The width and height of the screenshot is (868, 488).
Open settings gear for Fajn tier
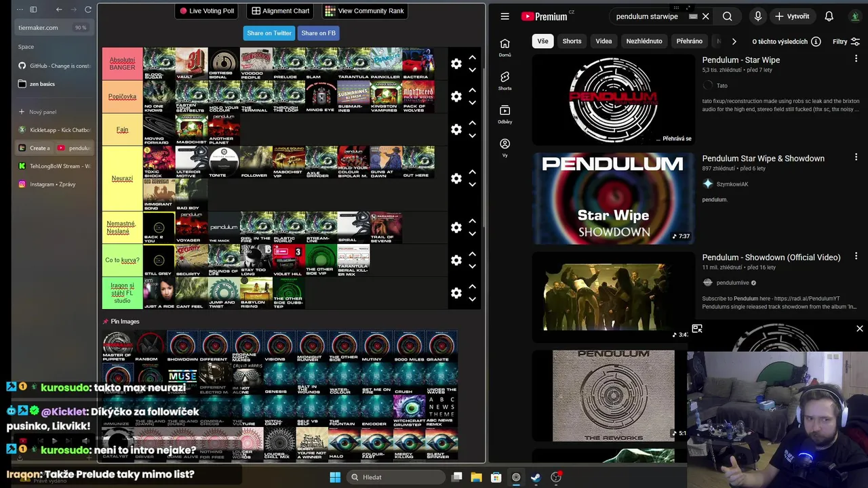tap(456, 129)
